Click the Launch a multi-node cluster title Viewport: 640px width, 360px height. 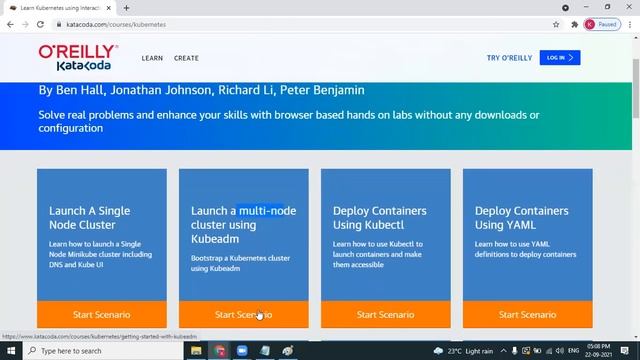click(x=244, y=224)
